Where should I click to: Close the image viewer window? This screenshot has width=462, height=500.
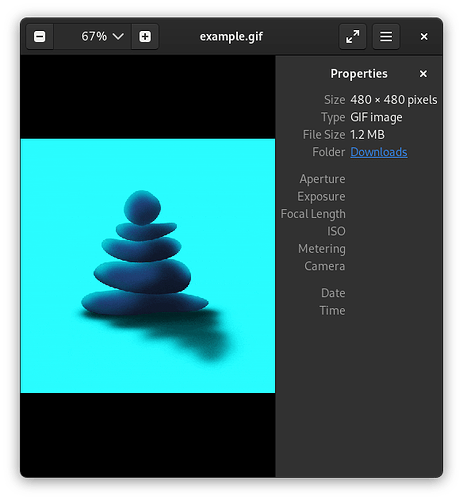424,36
